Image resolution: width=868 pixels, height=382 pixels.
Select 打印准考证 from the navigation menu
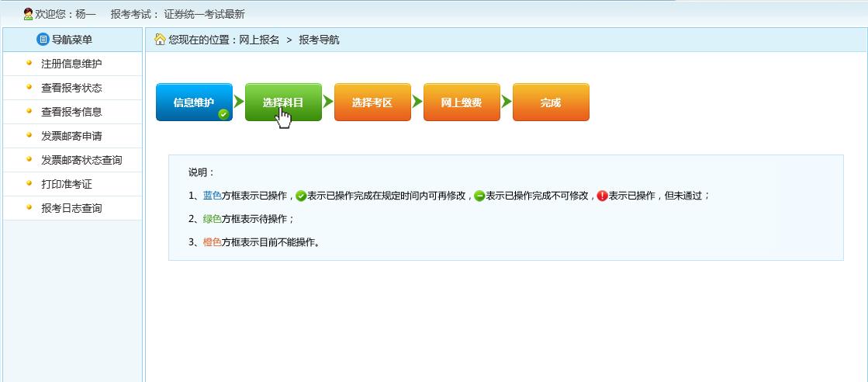click(x=67, y=184)
